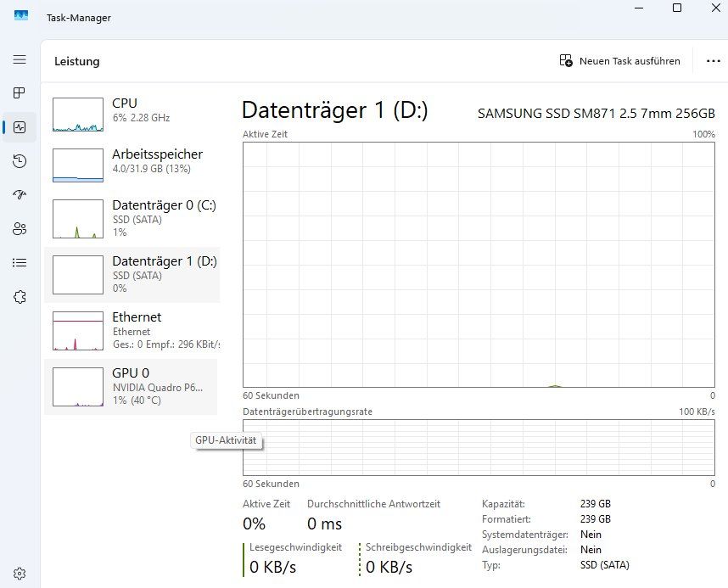Open the Details list page icon
Screen dimensions: 728x588
tap(20, 263)
